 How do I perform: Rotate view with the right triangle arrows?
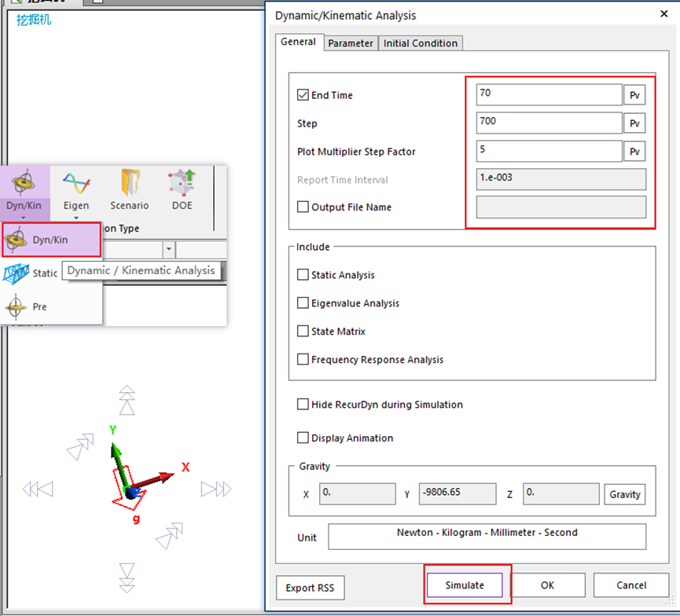click(216, 489)
